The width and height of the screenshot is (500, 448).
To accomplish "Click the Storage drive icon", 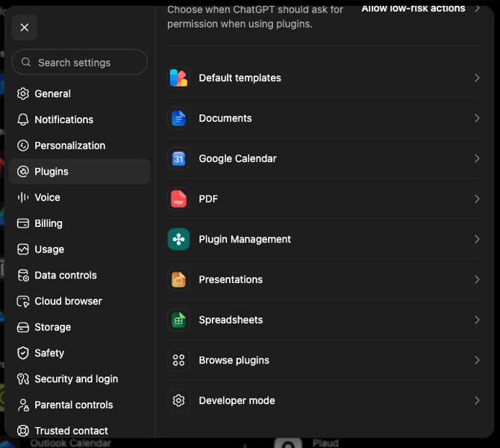I will click(23, 327).
